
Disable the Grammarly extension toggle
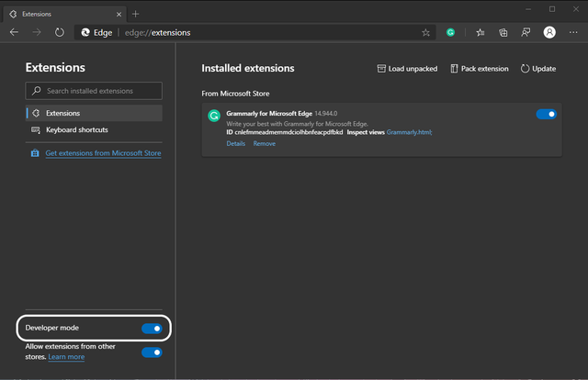[x=546, y=115]
